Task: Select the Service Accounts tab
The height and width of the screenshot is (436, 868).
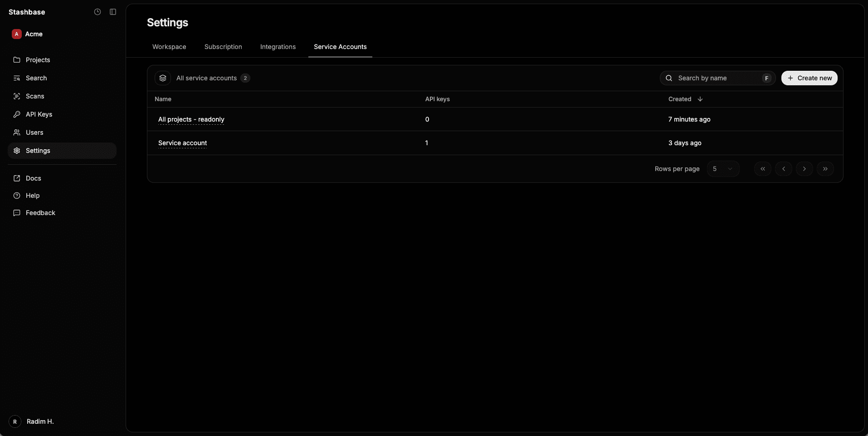Action: click(340, 47)
